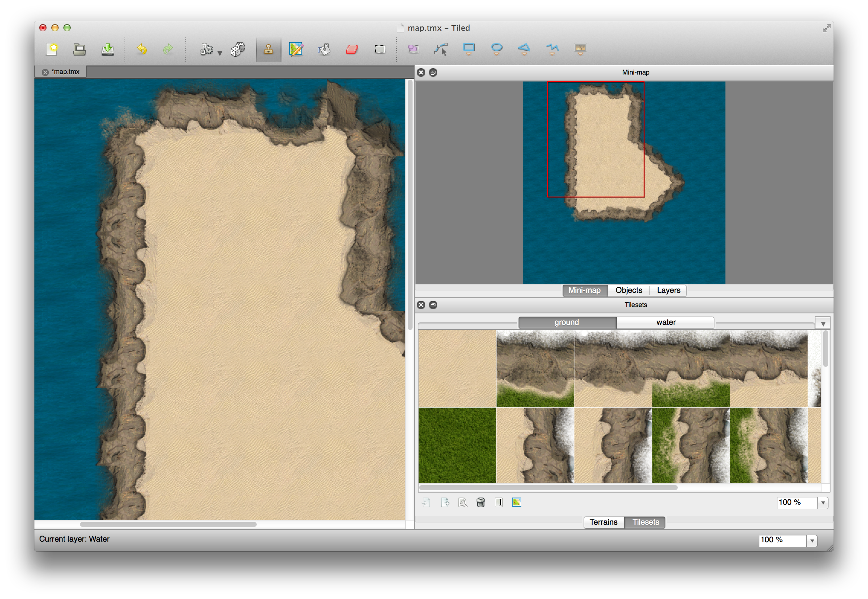The height and width of the screenshot is (599, 868).
Task: Select the Stamp Brush tool
Action: coord(268,49)
